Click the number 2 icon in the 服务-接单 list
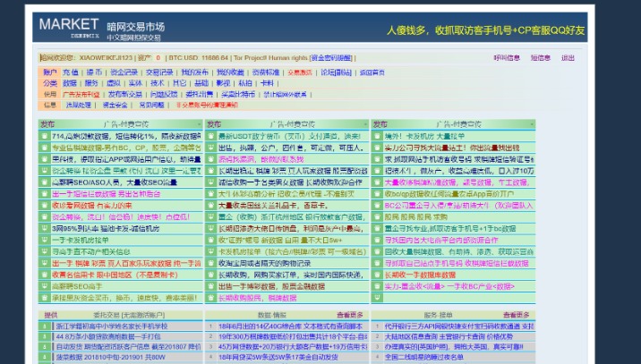The image size is (641, 364). 378,336
